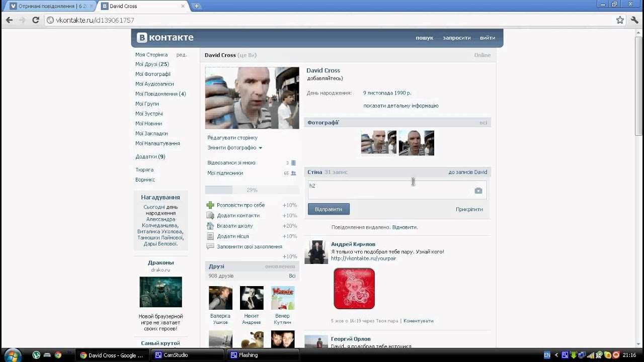Click the Драконы ad image
The height and width of the screenshot is (362, 644).
click(x=160, y=292)
